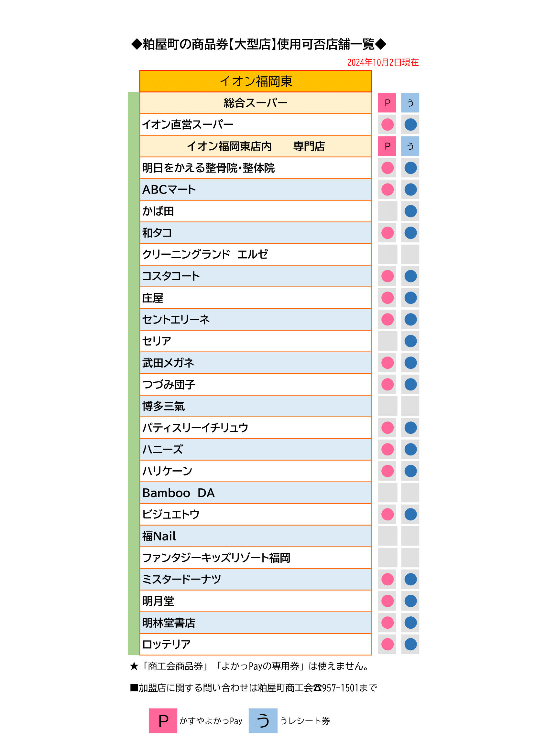
Task: Click the pink dot in パティスリーイチリュウ row
Action: [x=388, y=428]
